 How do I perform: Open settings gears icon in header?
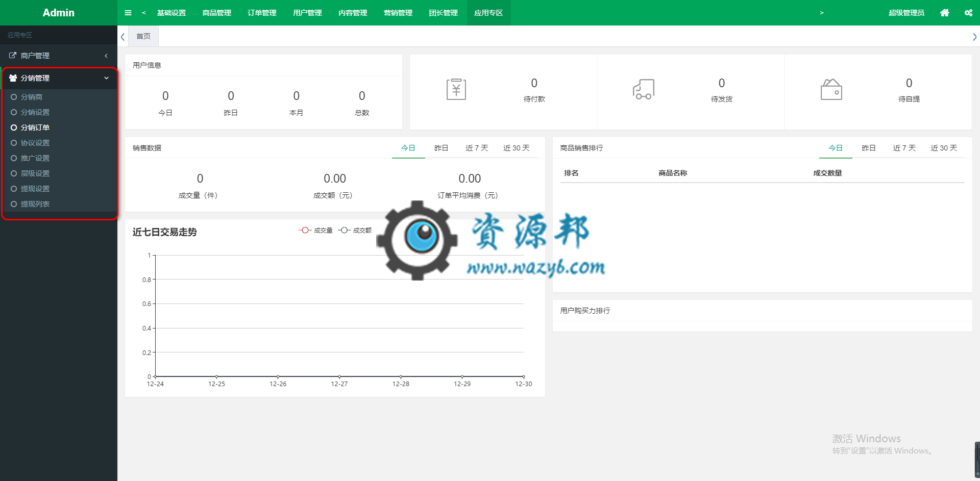click(x=968, y=13)
